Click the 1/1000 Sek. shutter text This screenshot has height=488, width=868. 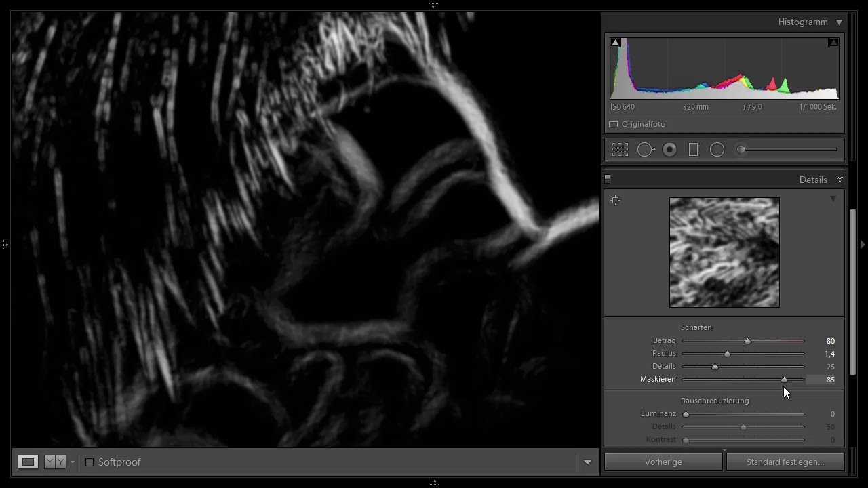click(818, 107)
